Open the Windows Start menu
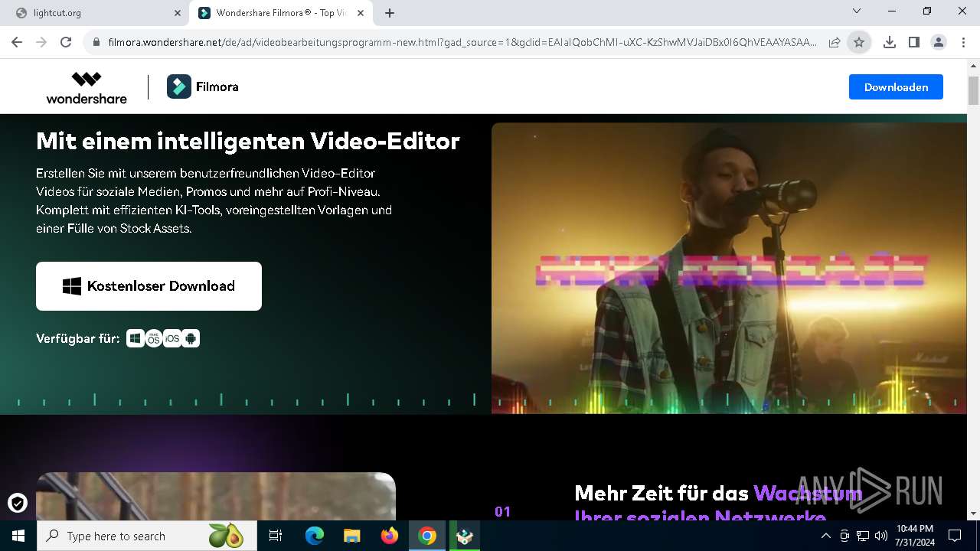 [x=18, y=536]
